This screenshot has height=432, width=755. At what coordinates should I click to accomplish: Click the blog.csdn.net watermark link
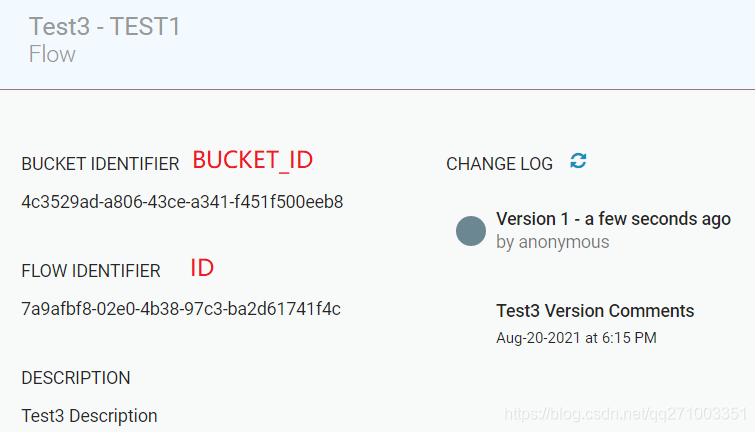[x=625, y=414]
